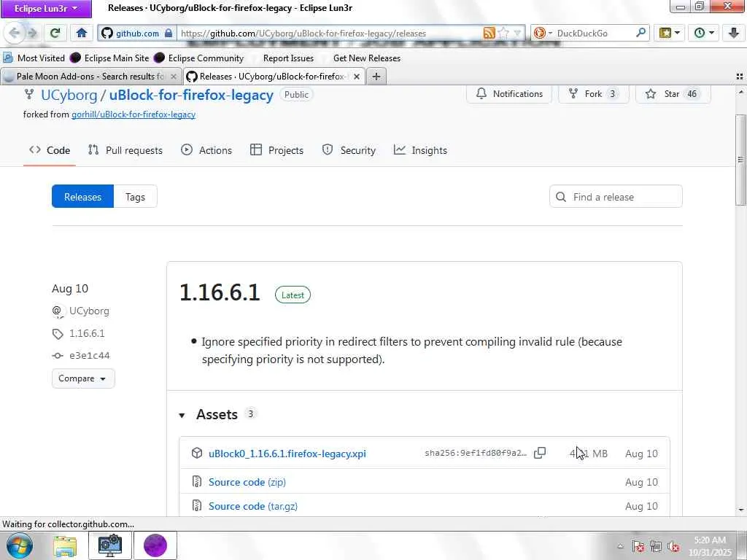Open the Report Issues bookmark

pos(288,58)
